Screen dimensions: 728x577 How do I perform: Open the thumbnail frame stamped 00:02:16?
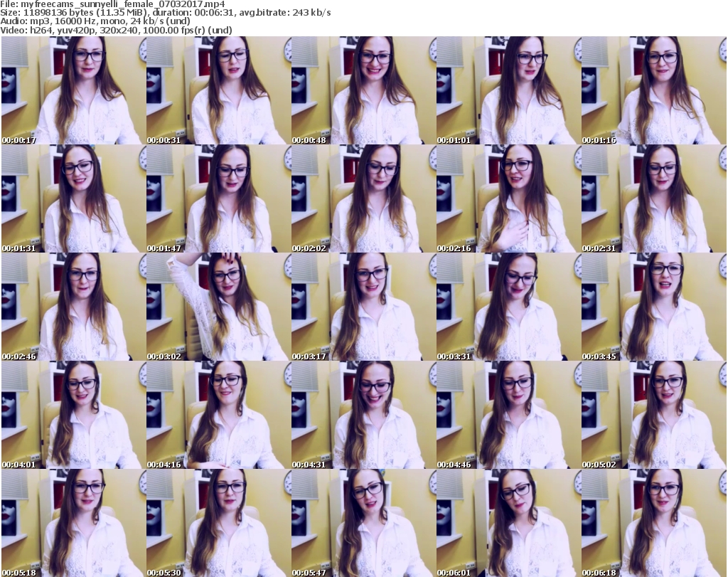(x=508, y=198)
